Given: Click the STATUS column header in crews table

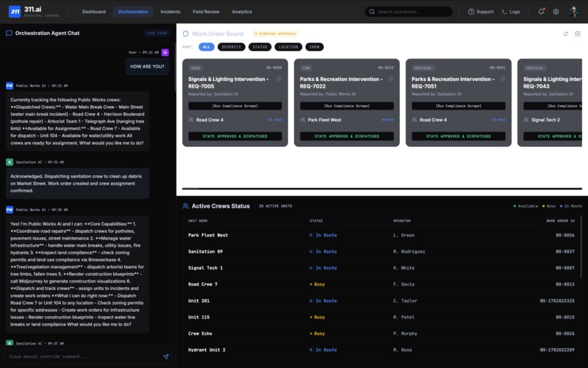Looking at the screenshot, I should (x=316, y=221).
